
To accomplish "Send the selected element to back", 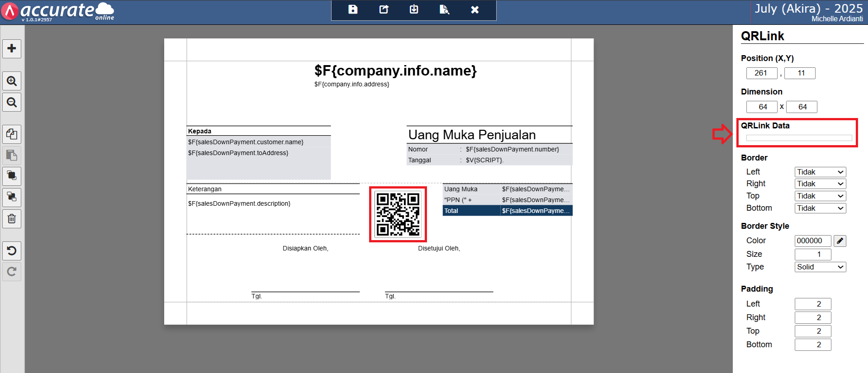I will (x=12, y=197).
